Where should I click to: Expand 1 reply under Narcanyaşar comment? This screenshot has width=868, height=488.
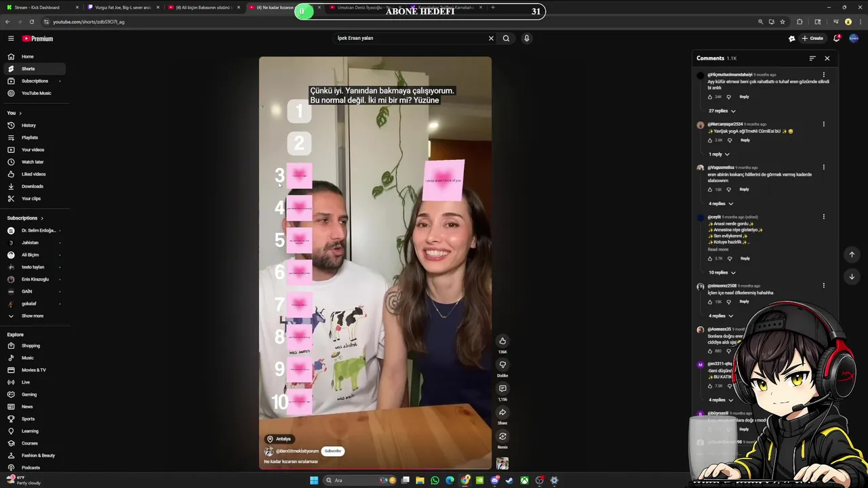[x=719, y=155]
